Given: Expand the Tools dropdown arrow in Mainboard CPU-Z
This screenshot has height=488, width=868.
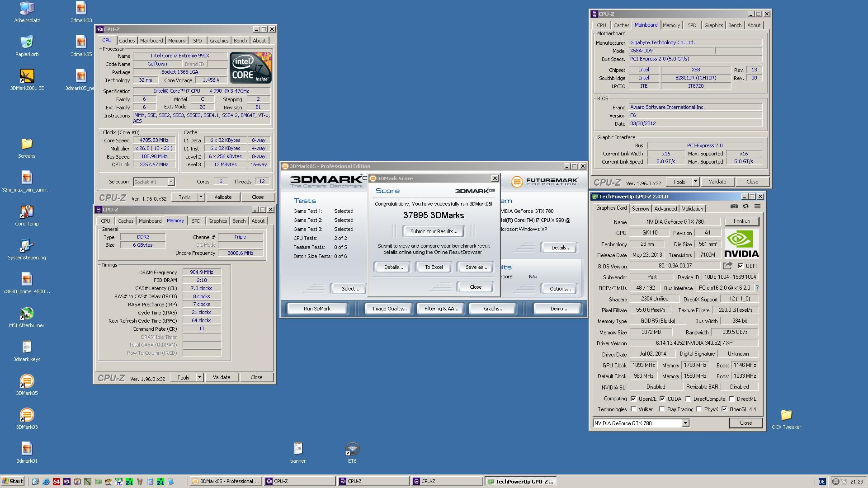Looking at the screenshot, I should point(695,182).
